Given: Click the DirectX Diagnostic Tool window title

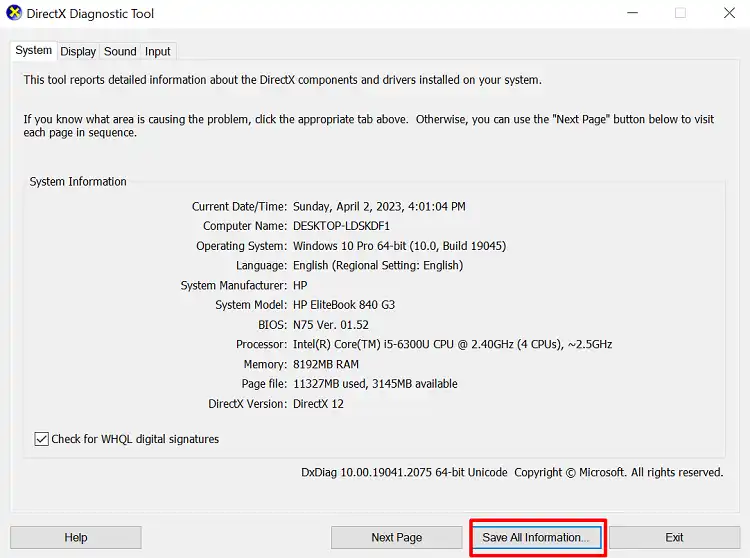Looking at the screenshot, I should pos(90,13).
